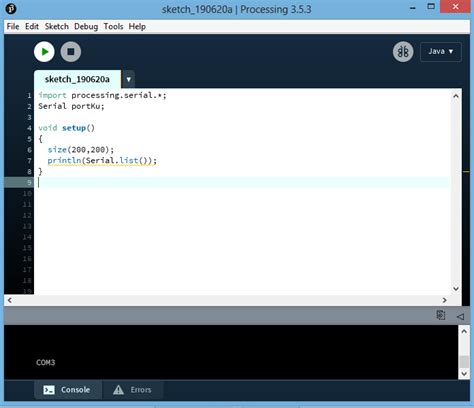Minimize the Processing window

point(413,8)
